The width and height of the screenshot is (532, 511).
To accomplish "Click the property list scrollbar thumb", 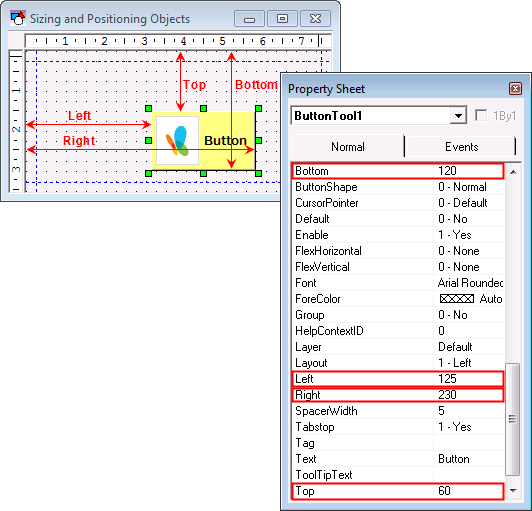I will [x=513, y=419].
